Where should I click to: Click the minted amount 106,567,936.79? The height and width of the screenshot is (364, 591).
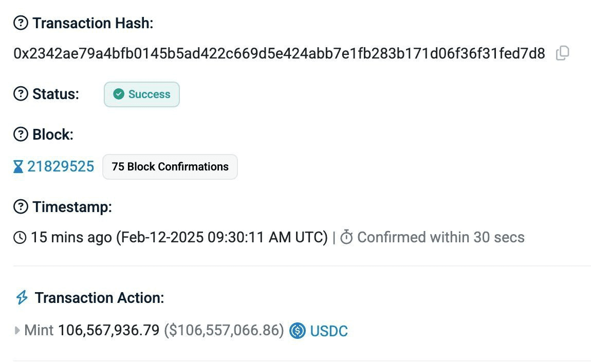tap(109, 330)
